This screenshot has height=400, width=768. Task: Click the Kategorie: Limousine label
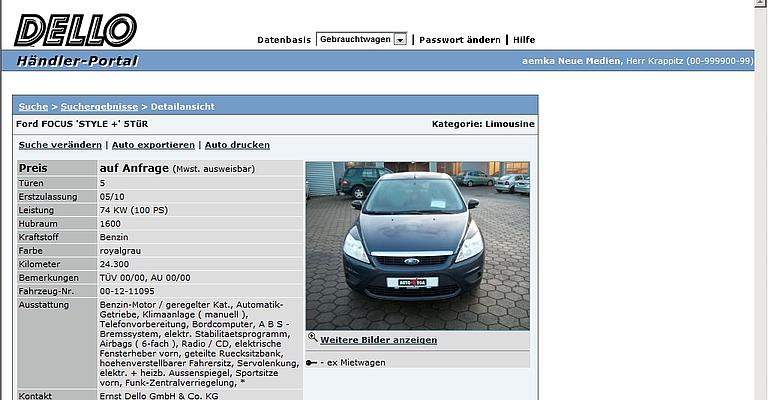tap(483, 124)
